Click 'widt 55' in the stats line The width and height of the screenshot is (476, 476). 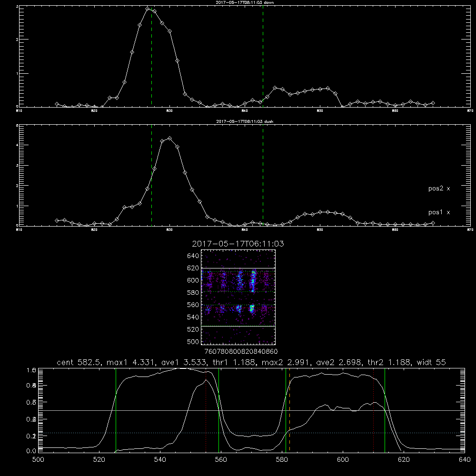pos(431,362)
